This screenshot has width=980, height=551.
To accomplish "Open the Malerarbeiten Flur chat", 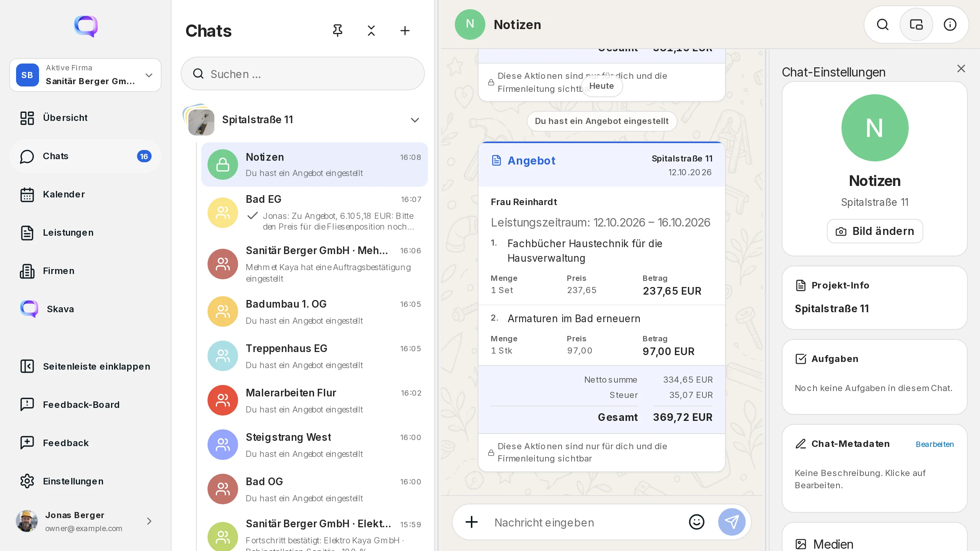I will pos(314,400).
